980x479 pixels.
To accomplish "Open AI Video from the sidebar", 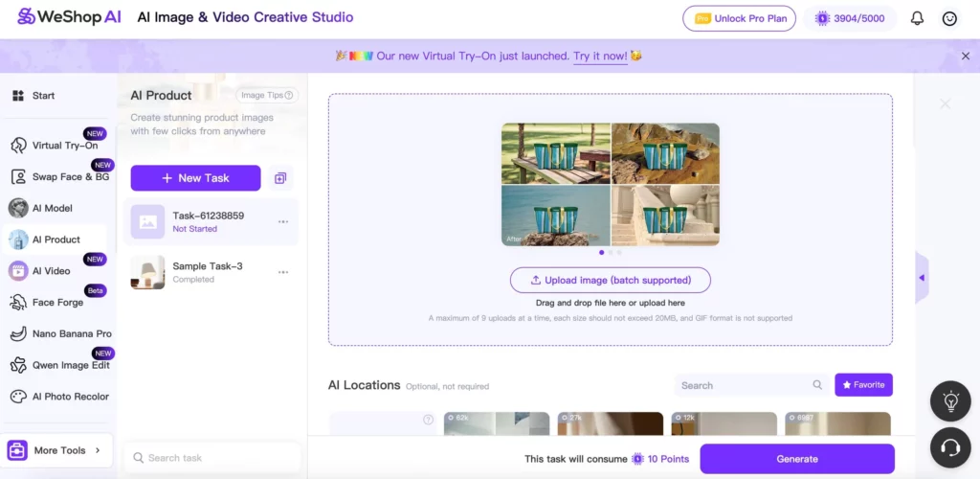I will [x=51, y=271].
